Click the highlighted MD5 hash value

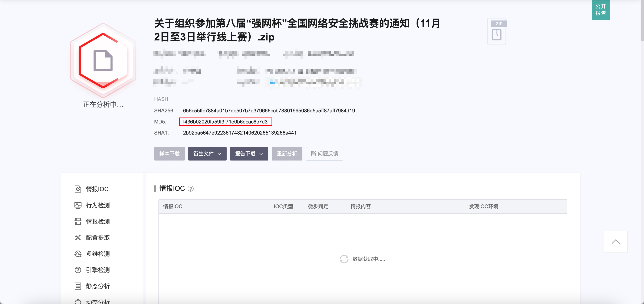coord(225,122)
